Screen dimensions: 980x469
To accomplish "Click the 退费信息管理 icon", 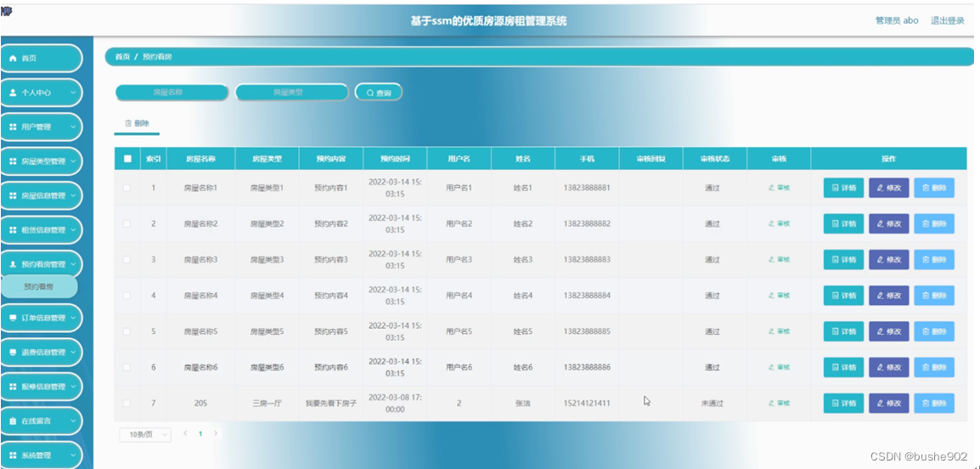I will pyautogui.click(x=13, y=352).
